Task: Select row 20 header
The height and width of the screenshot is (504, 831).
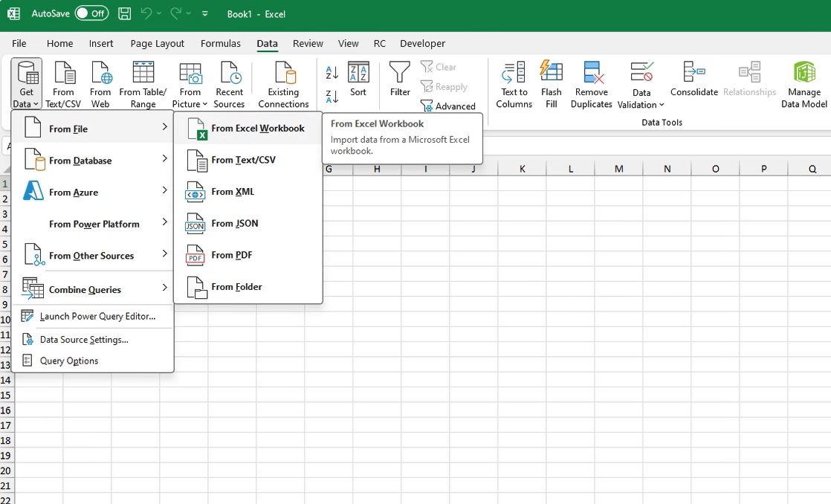Action: pyautogui.click(x=6, y=471)
